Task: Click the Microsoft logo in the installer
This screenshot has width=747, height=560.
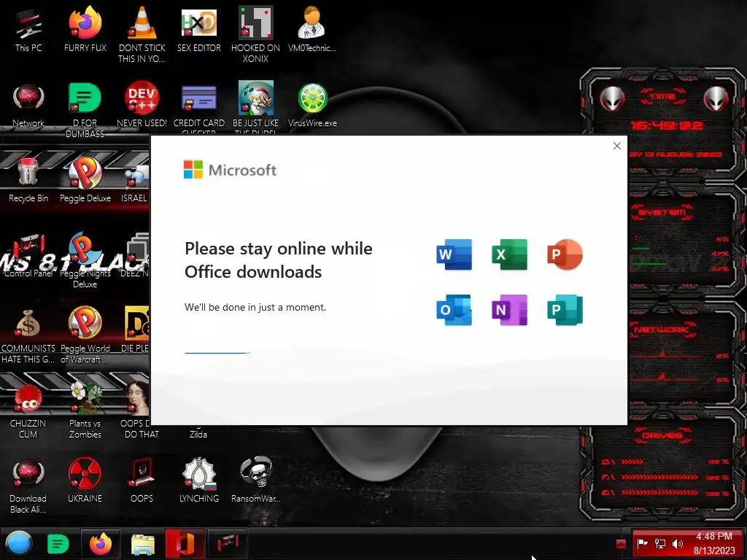Action: pos(230,169)
